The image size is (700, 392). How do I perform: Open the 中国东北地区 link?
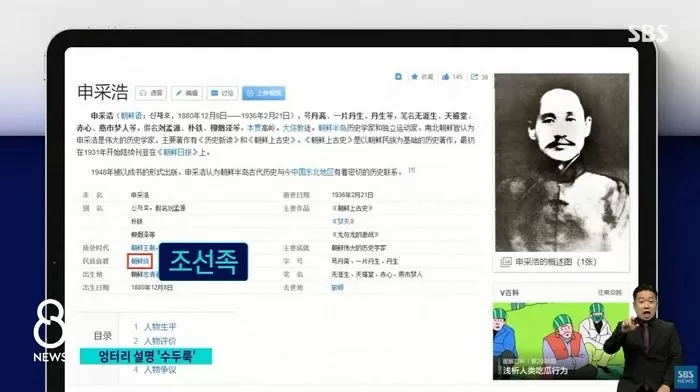pyautogui.click(x=312, y=172)
